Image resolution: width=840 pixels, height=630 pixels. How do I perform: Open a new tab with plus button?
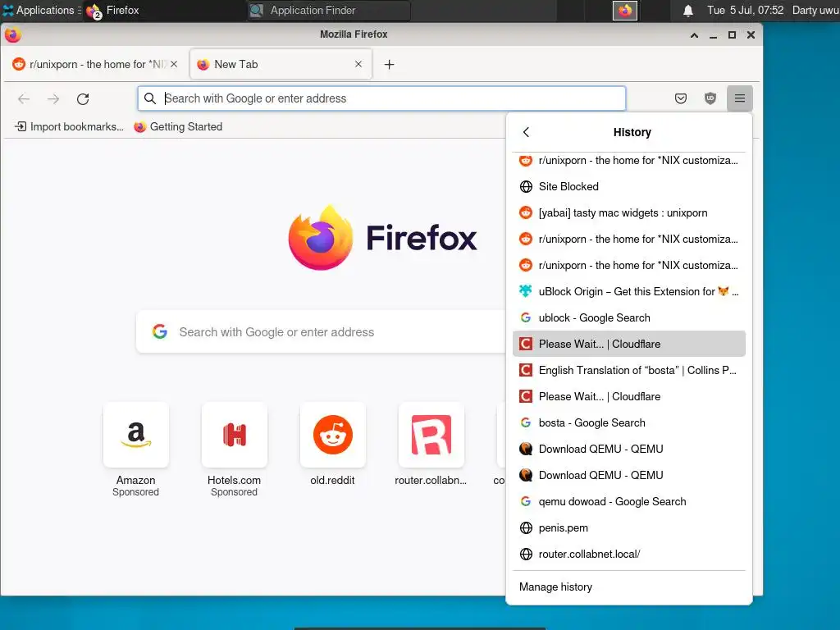pyautogui.click(x=390, y=64)
